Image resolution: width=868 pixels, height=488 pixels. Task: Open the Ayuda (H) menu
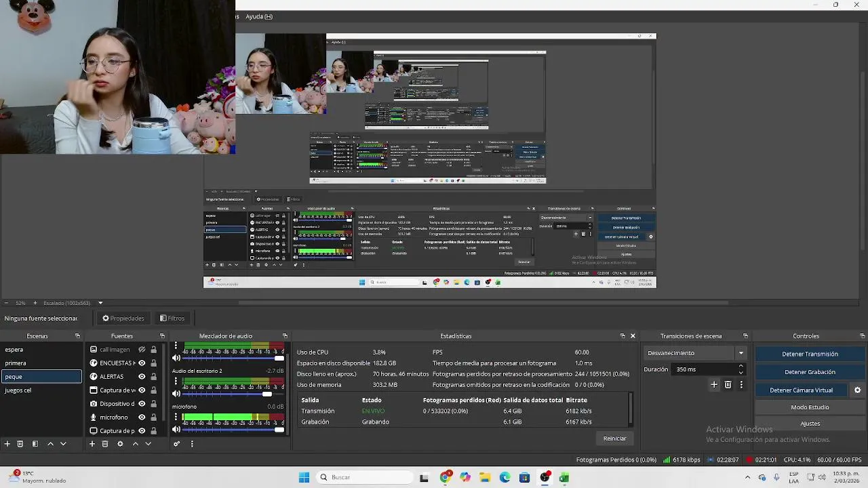click(259, 16)
